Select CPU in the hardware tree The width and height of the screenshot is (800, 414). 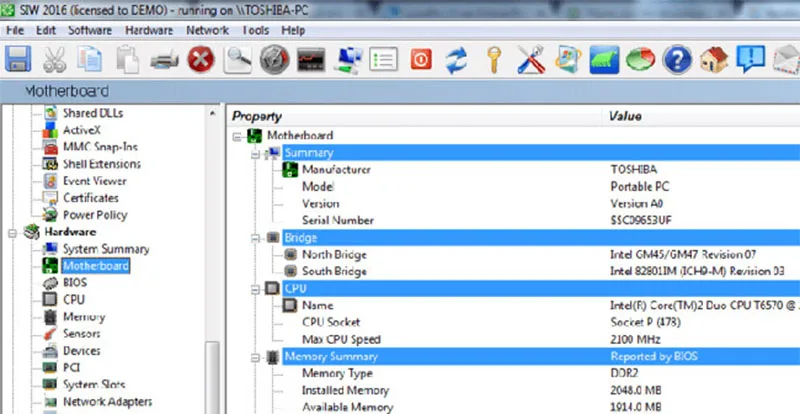pyautogui.click(x=74, y=300)
